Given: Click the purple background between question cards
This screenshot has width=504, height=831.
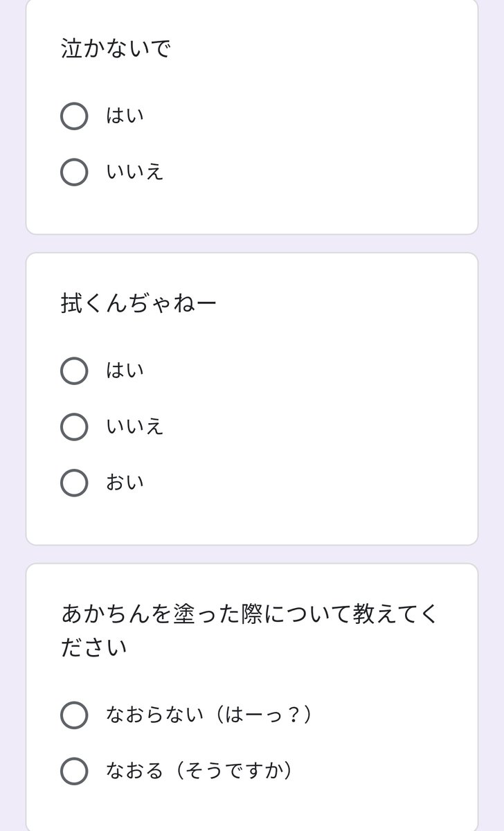Looking at the screenshot, I should [x=252, y=244].
